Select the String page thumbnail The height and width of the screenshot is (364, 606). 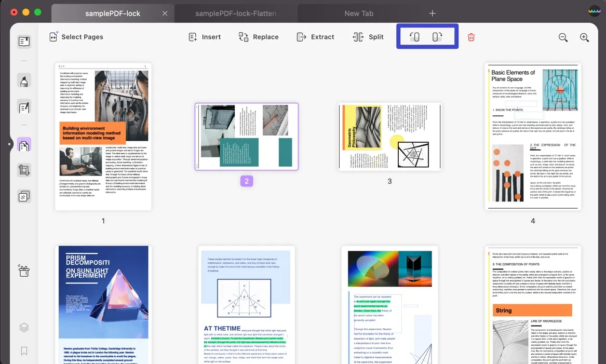click(x=533, y=304)
